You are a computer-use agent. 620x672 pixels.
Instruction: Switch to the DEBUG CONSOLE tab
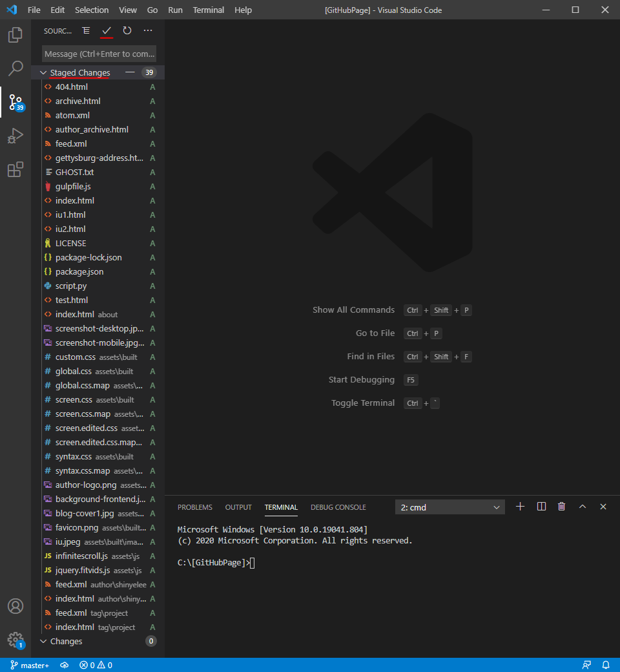(338, 507)
